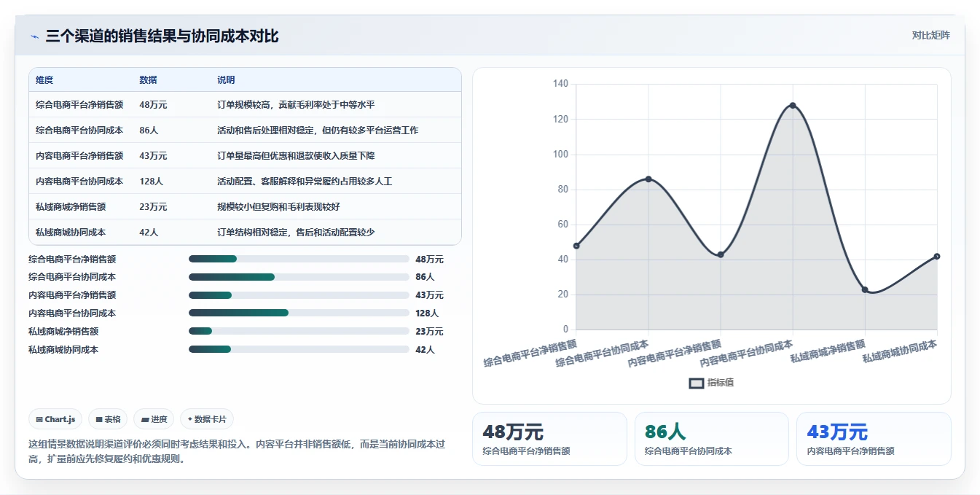Click the 内容电商平台协同成本 progress bar
The image size is (980, 495).
point(299,313)
